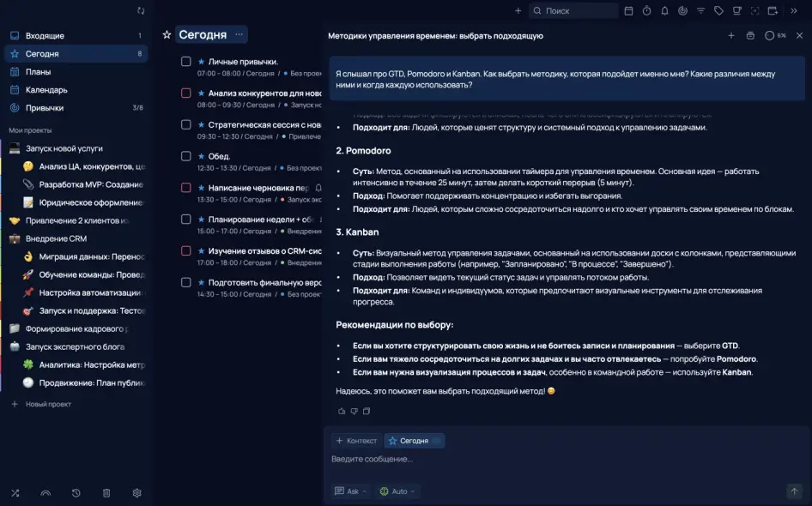Open settings gear in bottom sidebar
The width and height of the screenshot is (812, 506).
(136, 493)
